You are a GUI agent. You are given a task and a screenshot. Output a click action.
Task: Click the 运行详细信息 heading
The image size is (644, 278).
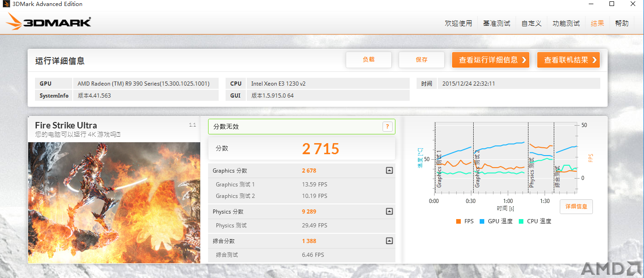click(60, 61)
